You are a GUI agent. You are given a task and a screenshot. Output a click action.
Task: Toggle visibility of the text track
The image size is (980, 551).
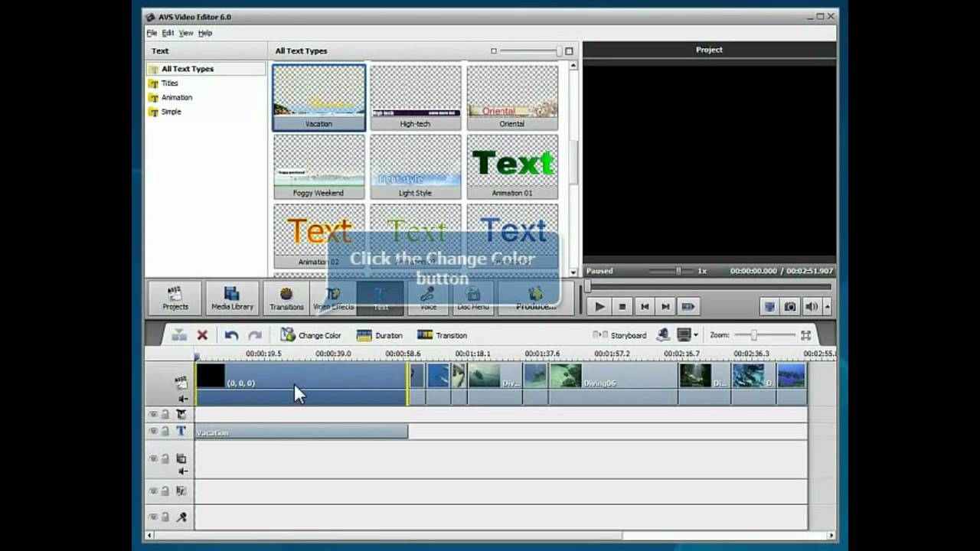153,432
